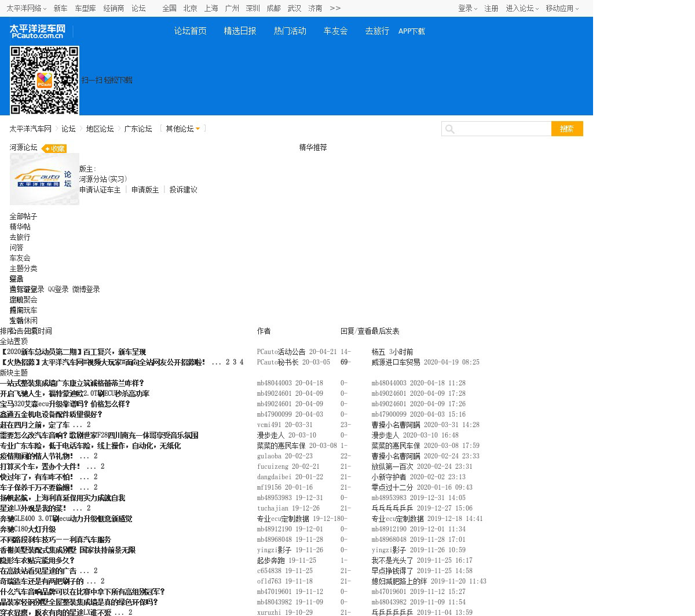Open thread 奔驰C180大灯升级

(x=28, y=529)
